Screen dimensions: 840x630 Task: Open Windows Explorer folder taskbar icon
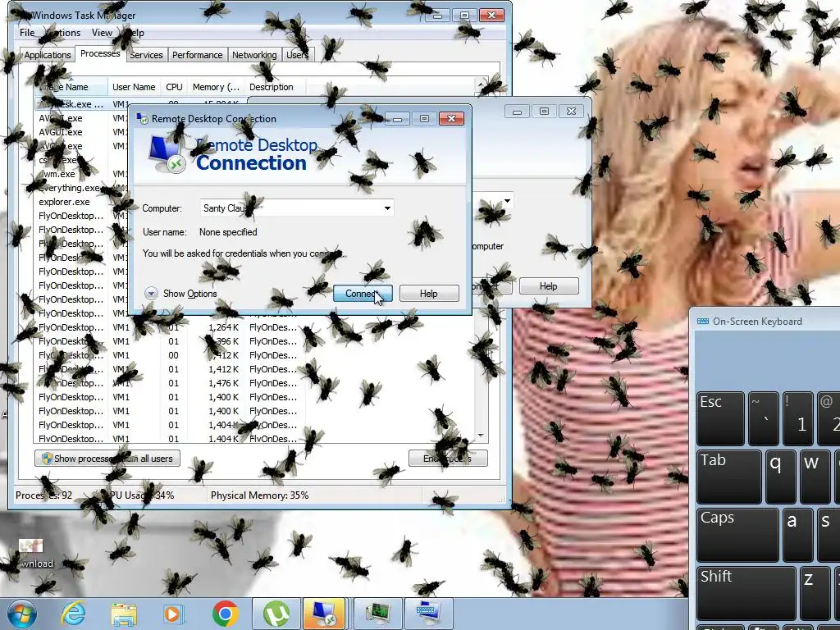(x=124, y=614)
